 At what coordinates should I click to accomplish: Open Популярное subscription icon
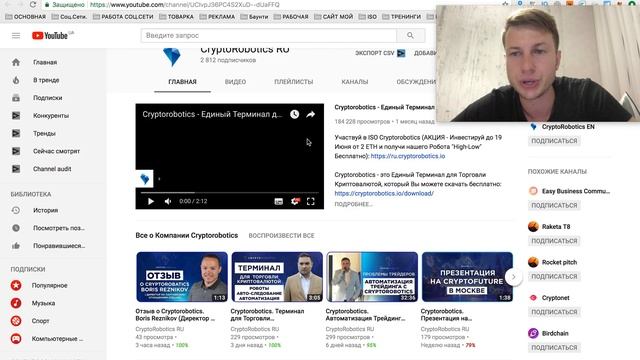click(x=16, y=285)
